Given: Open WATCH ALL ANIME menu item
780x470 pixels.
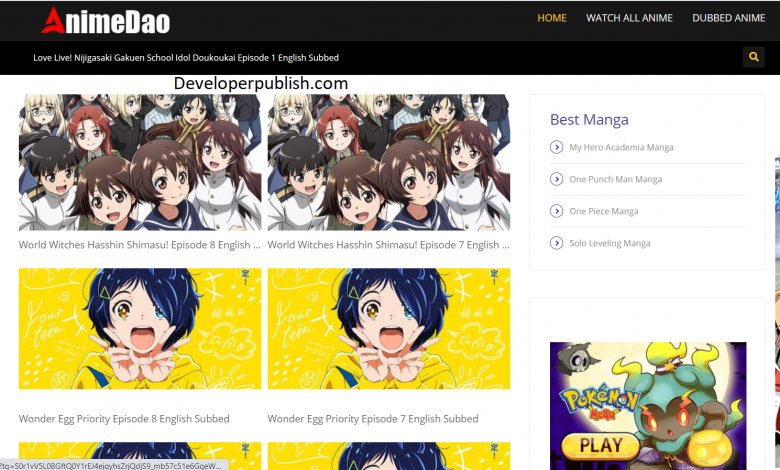Looking at the screenshot, I should pos(629,18).
